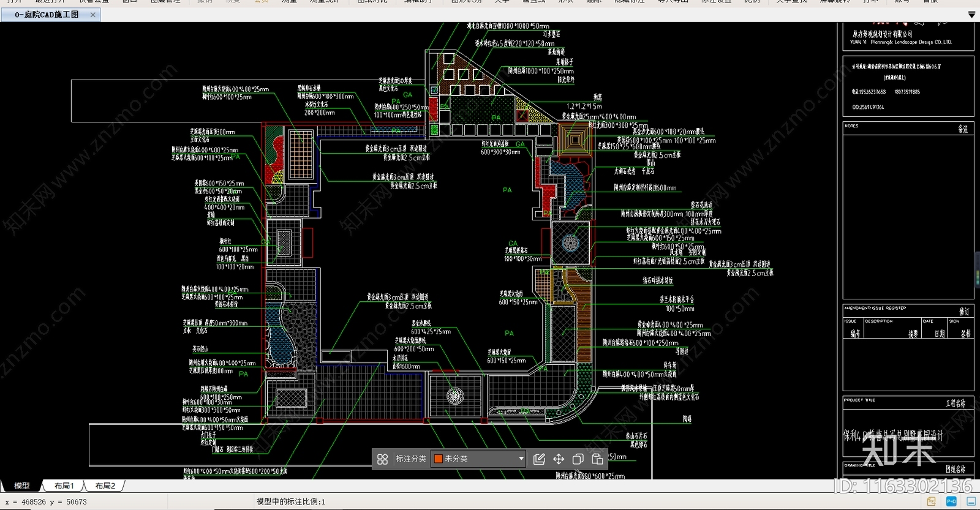Click the x y coordinate readout
The width and height of the screenshot is (980, 510).
click(x=46, y=501)
